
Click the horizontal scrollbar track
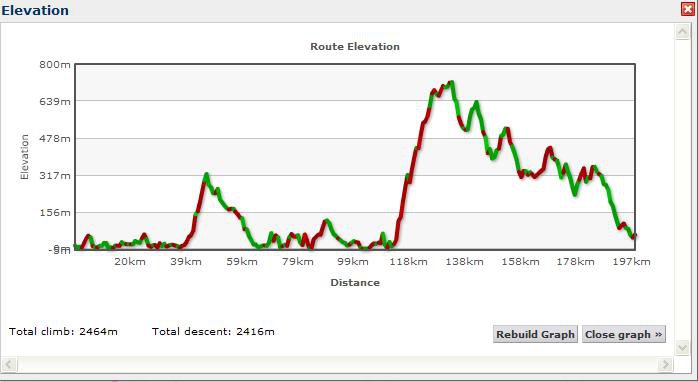pyautogui.click(x=337, y=365)
